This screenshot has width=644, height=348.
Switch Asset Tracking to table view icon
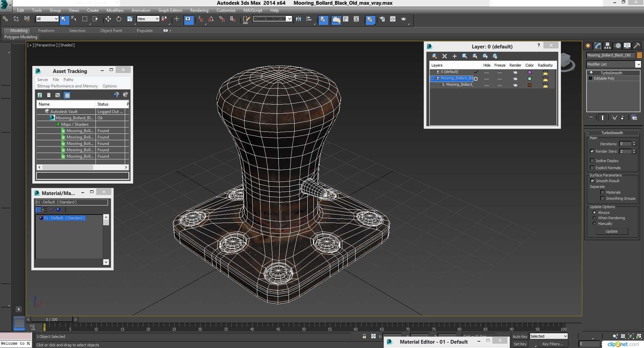(x=67, y=95)
